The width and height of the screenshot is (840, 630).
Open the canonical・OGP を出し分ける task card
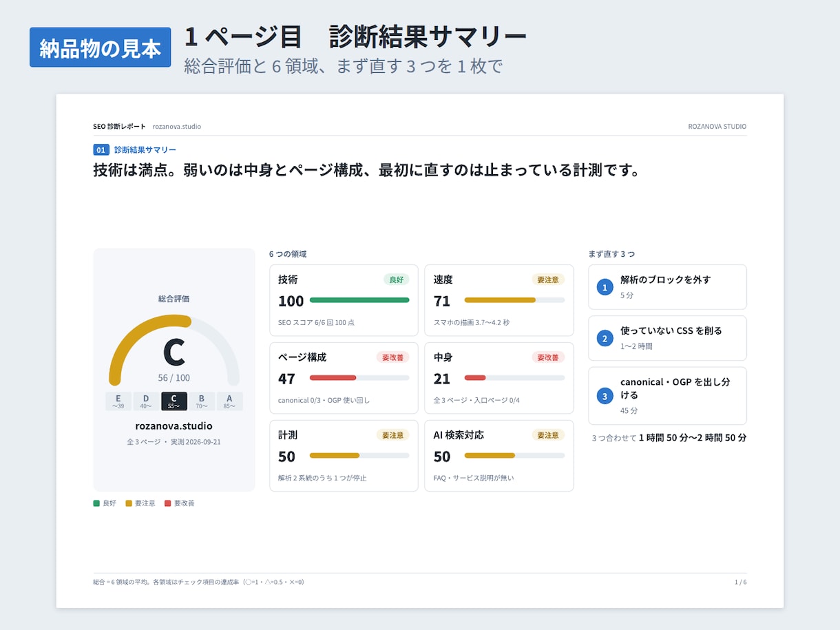pos(667,396)
